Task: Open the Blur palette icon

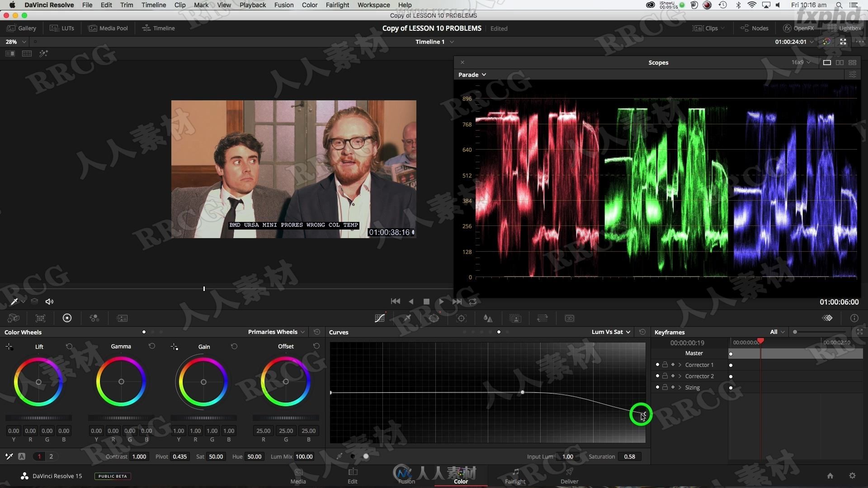Action: (x=488, y=318)
